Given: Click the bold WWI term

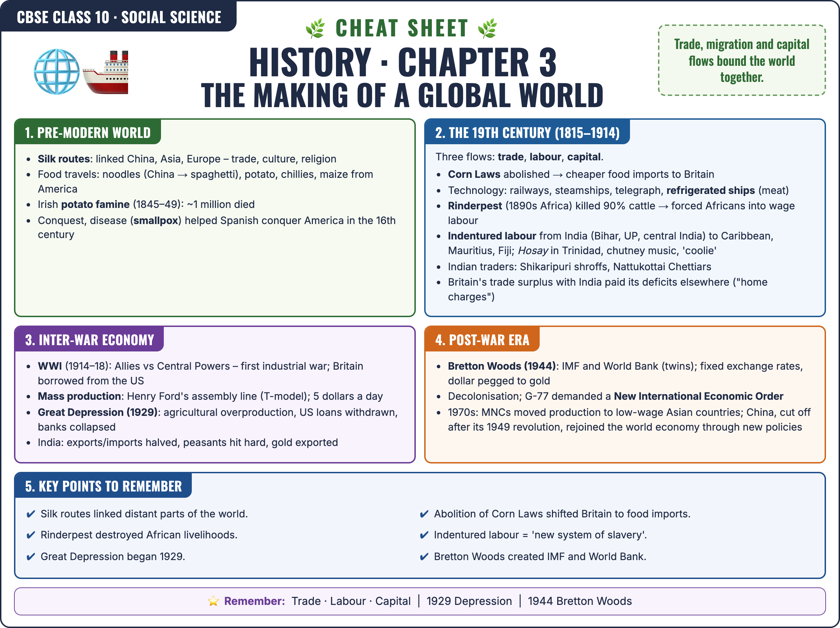Looking at the screenshot, I should click(x=50, y=366).
